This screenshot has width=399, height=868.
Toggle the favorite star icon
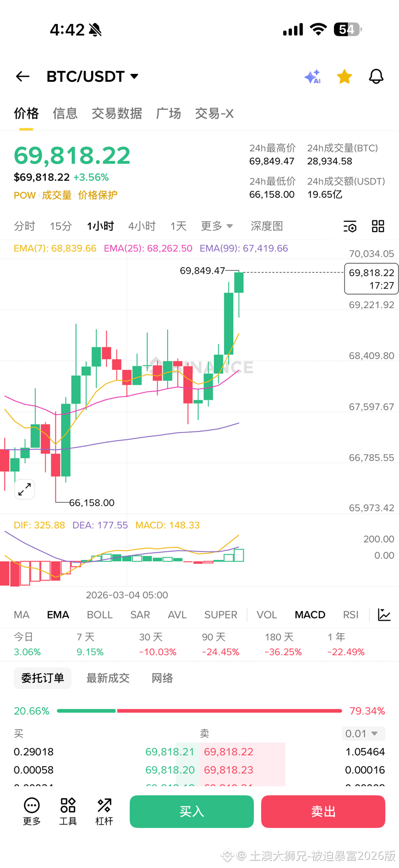pyautogui.click(x=345, y=77)
